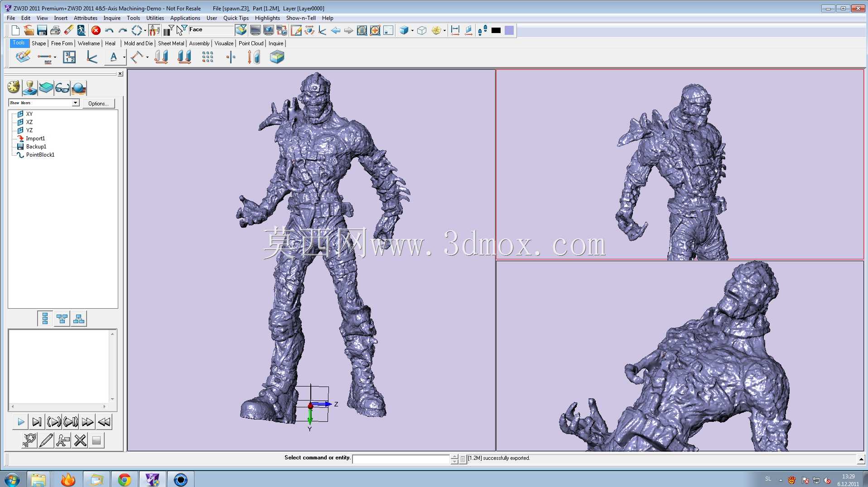This screenshot has width=868, height=487.
Task: Click the sketch tool icon in Tools ribbon
Action: click(23, 57)
